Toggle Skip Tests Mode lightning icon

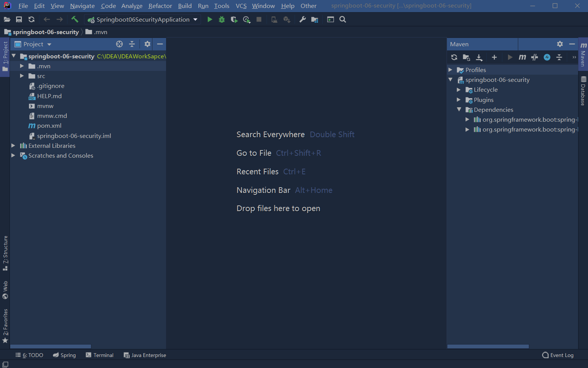tap(547, 57)
